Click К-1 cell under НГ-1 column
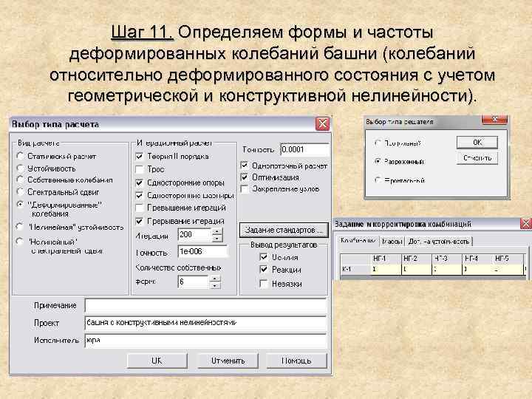This screenshot has height=399, width=532. coord(386,270)
